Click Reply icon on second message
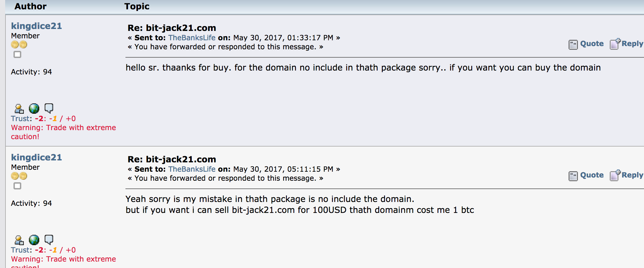 click(x=615, y=175)
